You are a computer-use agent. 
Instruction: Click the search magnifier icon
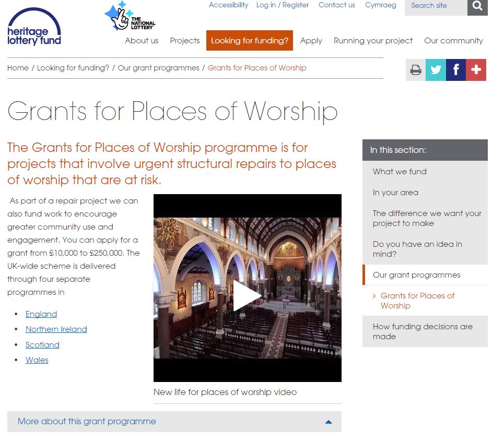click(x=477, y=6)
